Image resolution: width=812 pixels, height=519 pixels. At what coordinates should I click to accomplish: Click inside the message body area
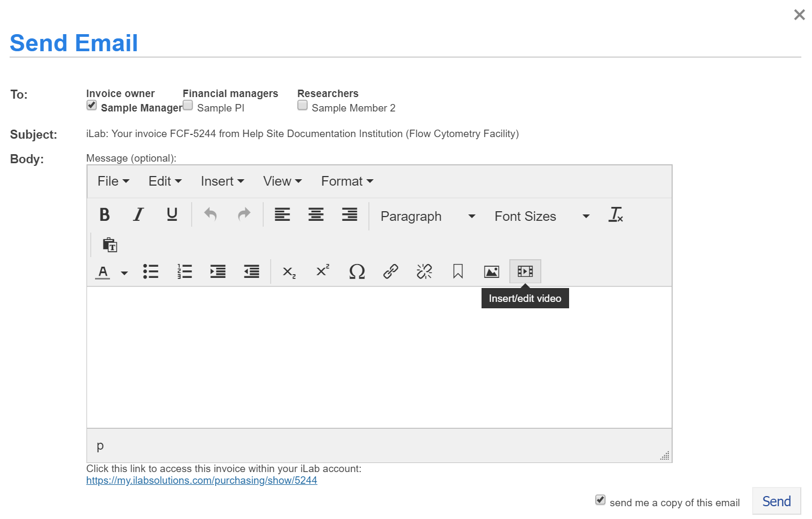[x=379, y=357]
